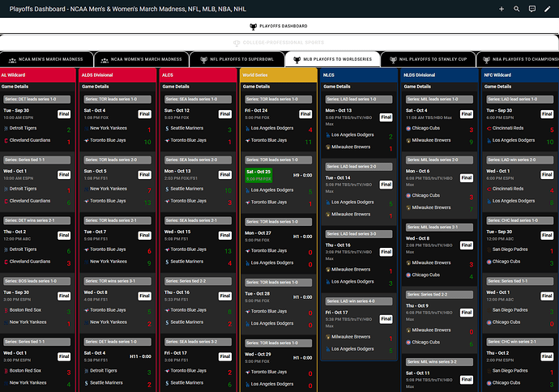This screenshot has width=559, height=392.
Task: Click 'Series: TOR wins series 3-1' label
Action: pos(117,281)
